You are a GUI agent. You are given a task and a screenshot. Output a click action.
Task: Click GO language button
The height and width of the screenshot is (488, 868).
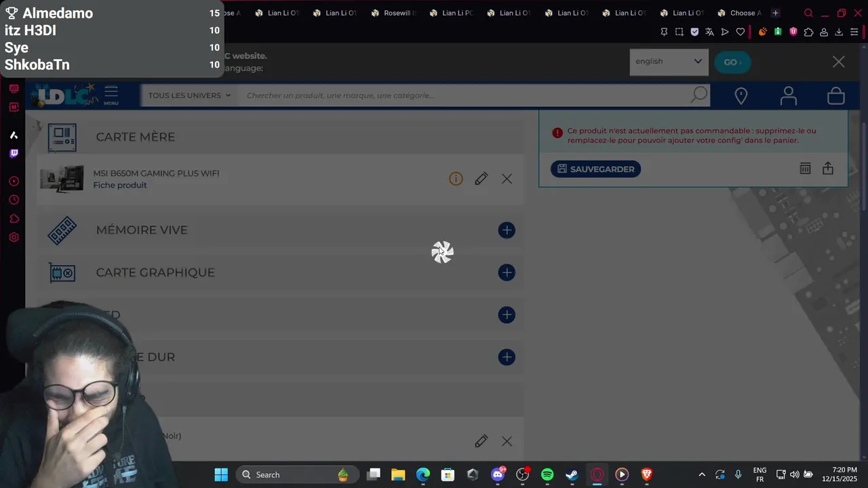click(x=732, y=62)
